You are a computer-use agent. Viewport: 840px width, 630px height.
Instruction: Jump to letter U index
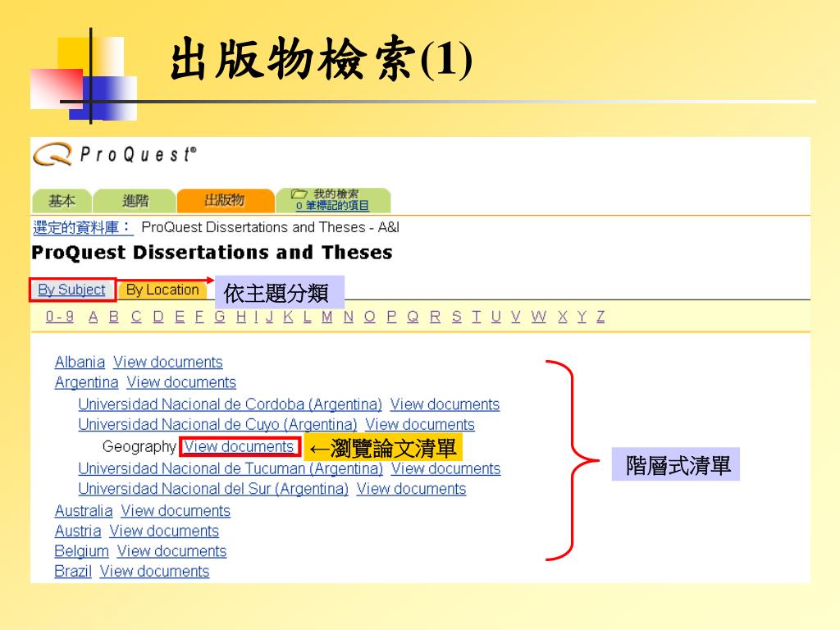click(x=496, y=317)
